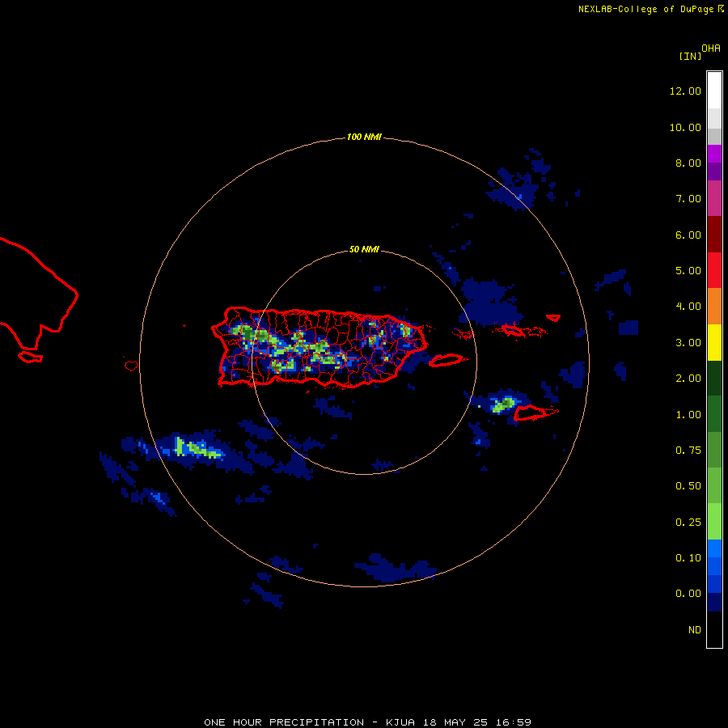Click the 0.50 legend value
728x728 pixels.
click(688, 486)
